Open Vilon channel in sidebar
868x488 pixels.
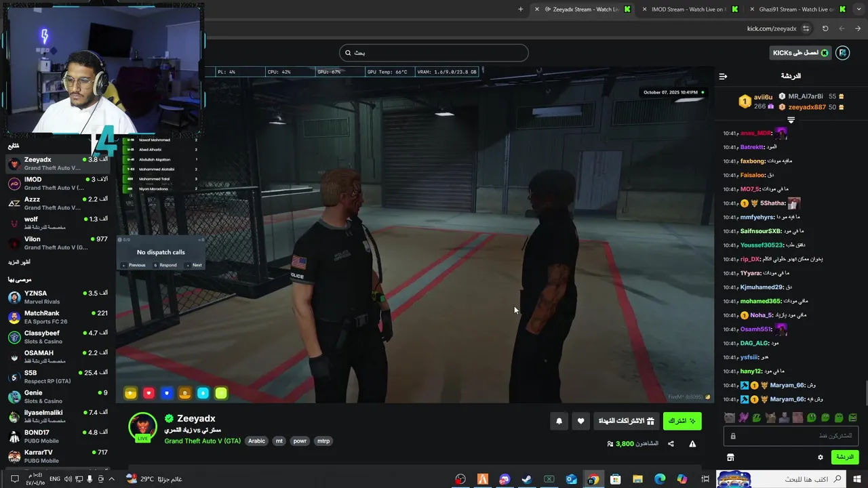pyautogui.click(x=58, y=243)
